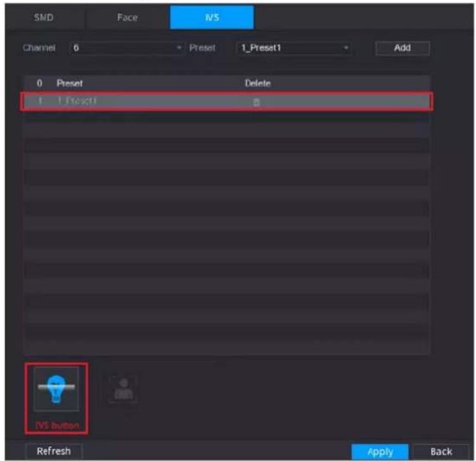The height and width of the screenshot is (461, 476).
Task: Click the Refresh button
Action: [54, 452]
